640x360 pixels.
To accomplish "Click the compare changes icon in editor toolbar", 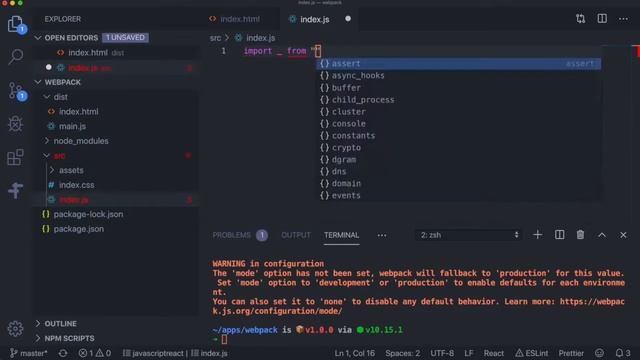I will point(580,19).
